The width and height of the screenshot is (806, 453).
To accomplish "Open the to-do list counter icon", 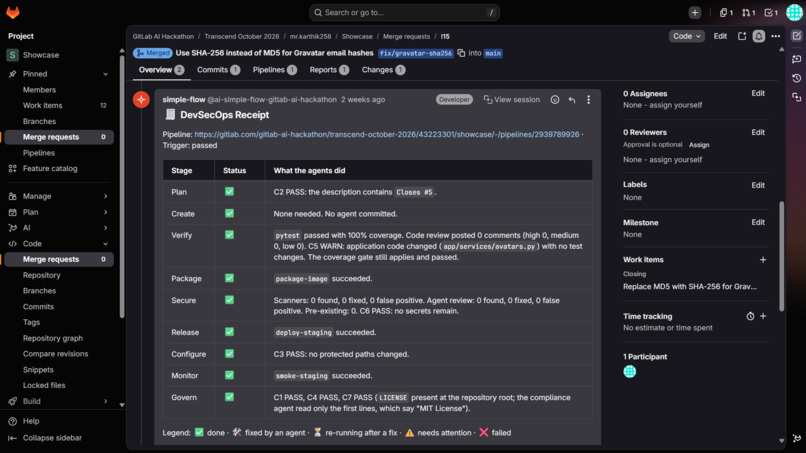I will (x=771, y=13).
